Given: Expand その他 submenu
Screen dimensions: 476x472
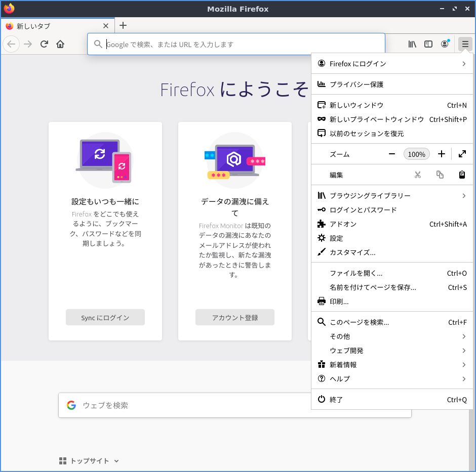Looking at the screenshot, I should click(392, 336).
